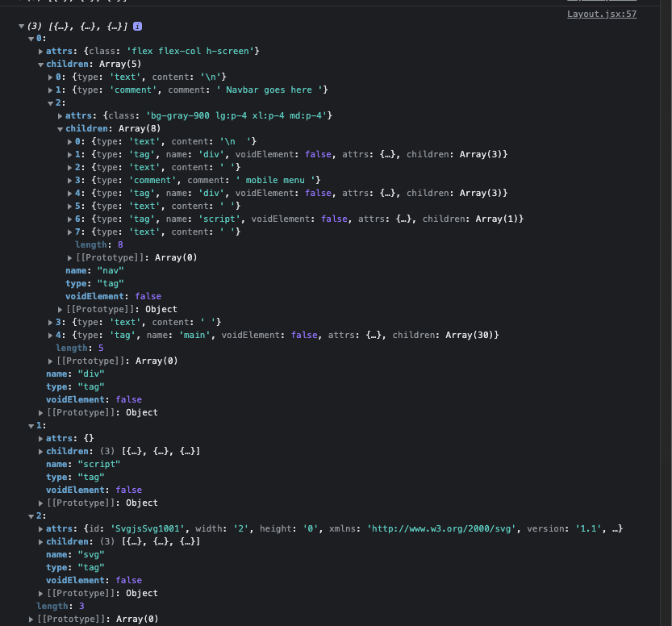Select the name: "script" property
This screenshot has height=626, width=672.
point(83,465)
